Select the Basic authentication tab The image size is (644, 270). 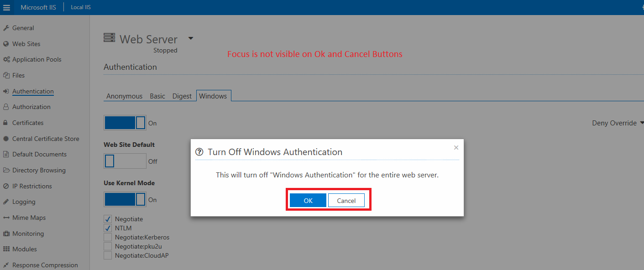[157, 96]
